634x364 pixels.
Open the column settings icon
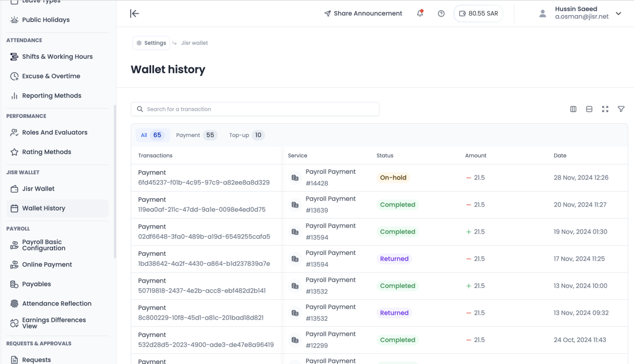[x=573, y=109]
